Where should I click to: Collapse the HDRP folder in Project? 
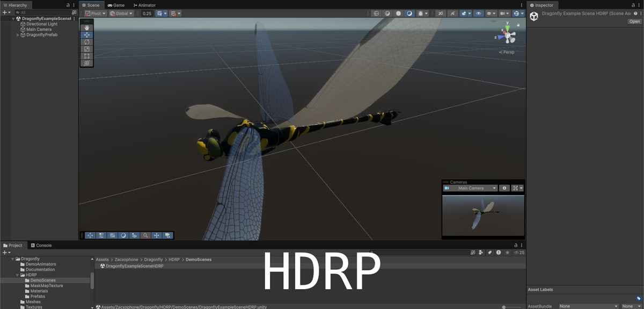tap(17, 275)
